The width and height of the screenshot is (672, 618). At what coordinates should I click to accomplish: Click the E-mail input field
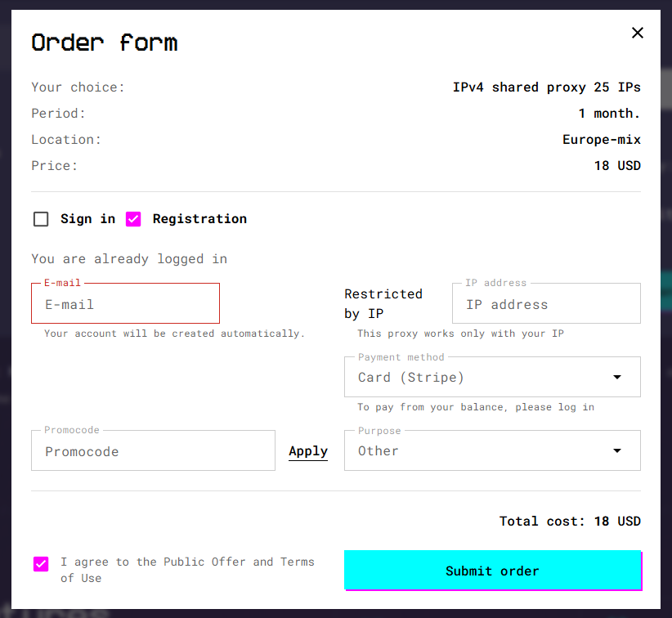pyautogui.click(x=125, y=303)
